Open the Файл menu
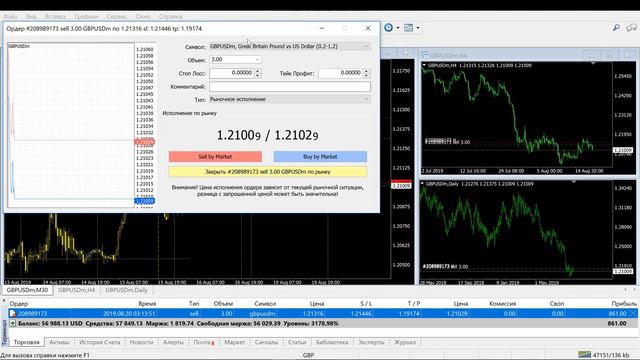The image size is (640, 360). point(11,16)
